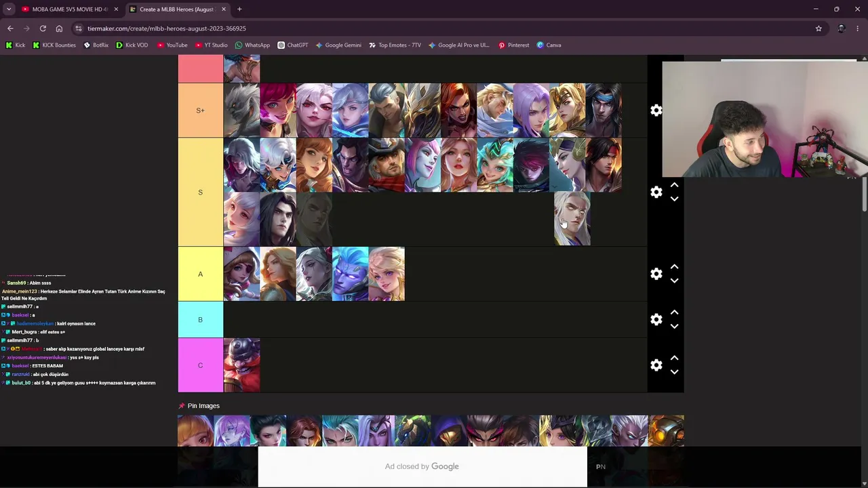The height and width of the screenshot is (488, 868).
Task: Close the MOBA GAME 5V5 MOVIE tab
Action: pyautogui.click(x=116, y=9)
